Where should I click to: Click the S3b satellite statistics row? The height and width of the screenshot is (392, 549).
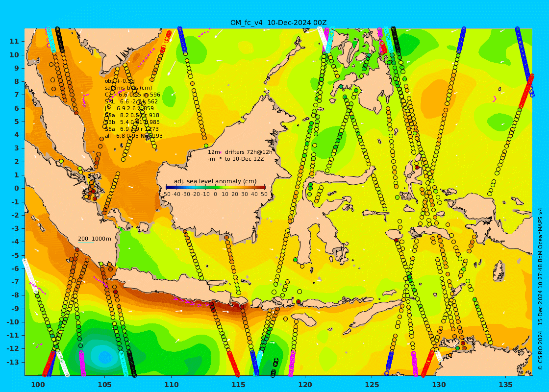tap(132, 122)
